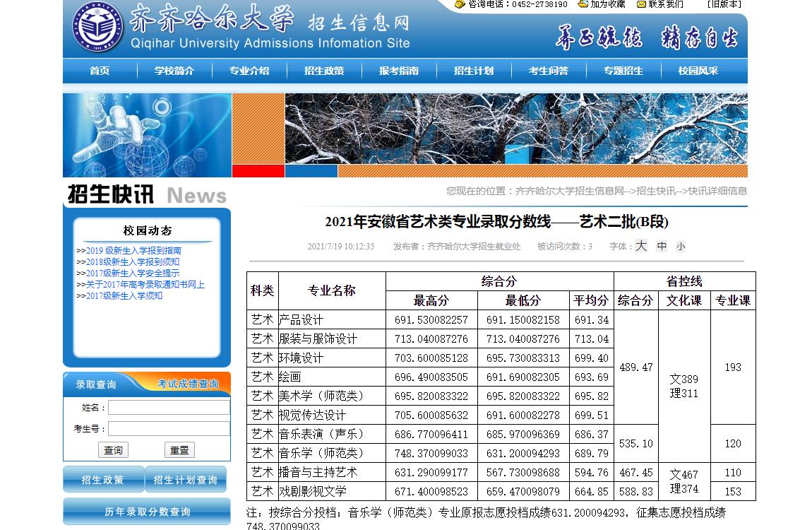The width and height of the screenshot is (812, 530).
Task: Set font size to 小 small
Action: 681,247
